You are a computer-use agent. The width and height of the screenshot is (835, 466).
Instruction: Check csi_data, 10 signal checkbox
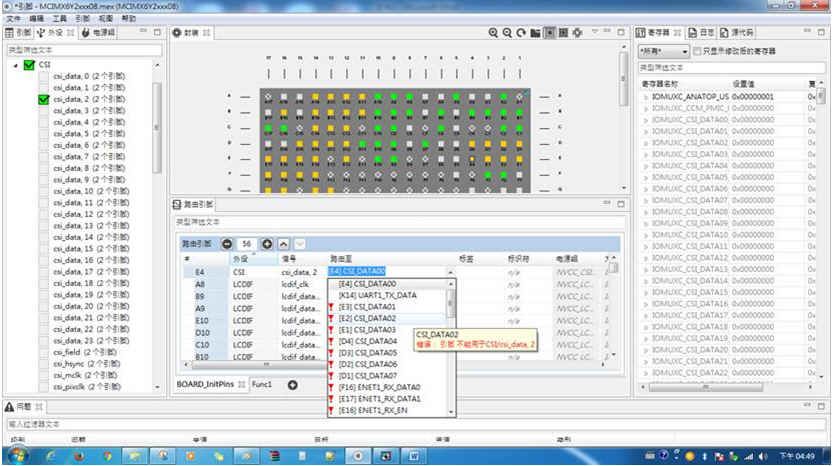tap(44, 191)
